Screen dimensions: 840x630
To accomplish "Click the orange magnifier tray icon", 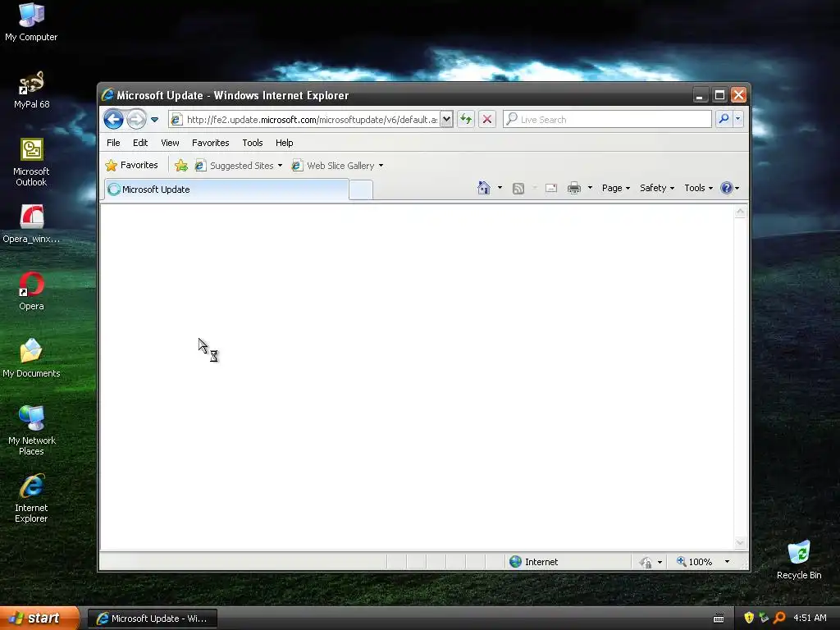I will [x=779, y=618].
